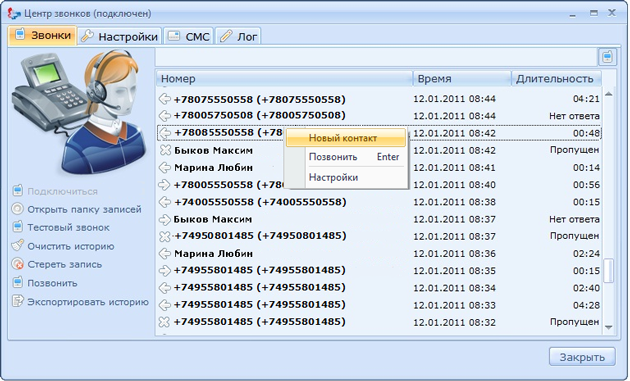Select Быков Максим entry marked Пропущен
The height and width of the screenshot is (381, 630).
[x=379, y=150]
